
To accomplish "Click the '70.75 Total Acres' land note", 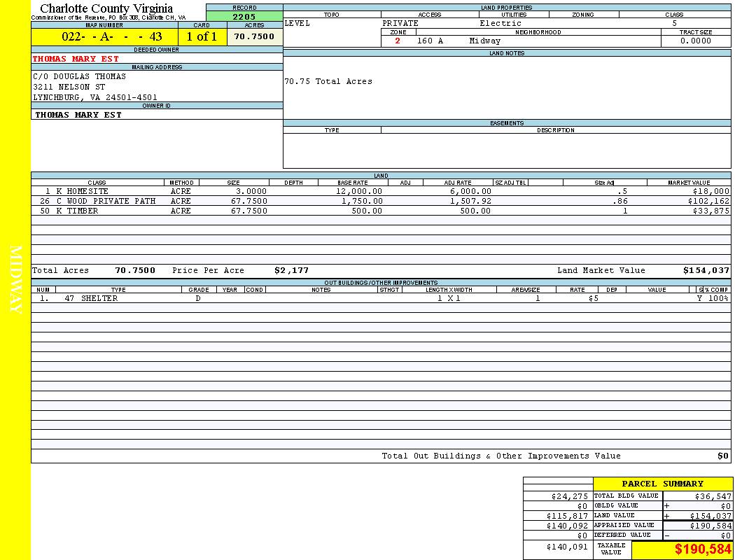I will pyautogui.click(x=328, y=81).
